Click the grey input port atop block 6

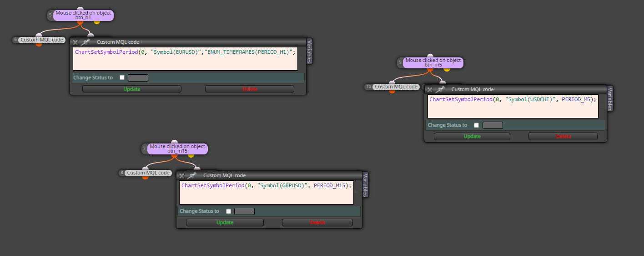39,36
